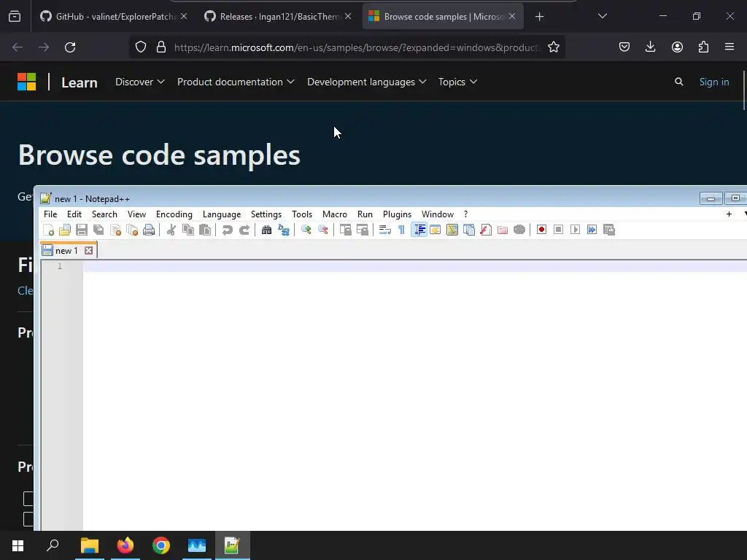Viewport: 747px width, 560px height.
Task: Click the Save All toolbar icon
Action: 98,230
